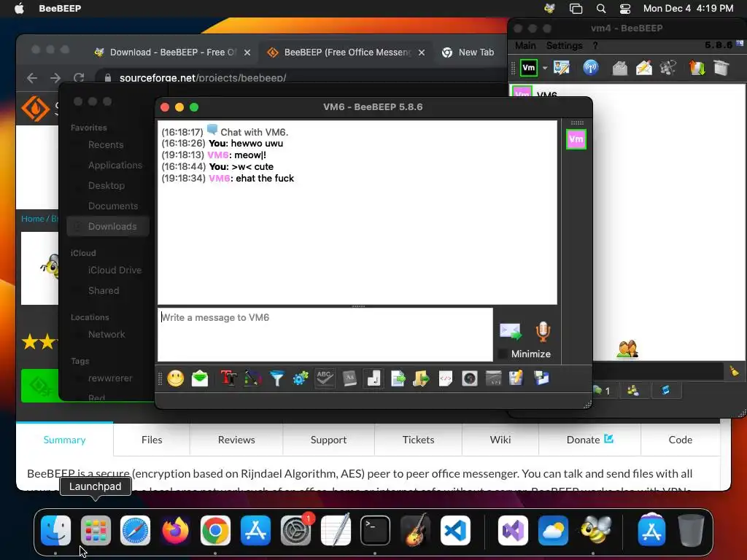Click the dark window code icon in chat toolbar

pyautogui.click(x=494, y=378)
